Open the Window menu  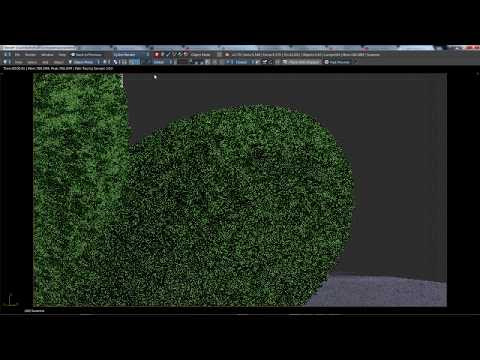[47, 55]
